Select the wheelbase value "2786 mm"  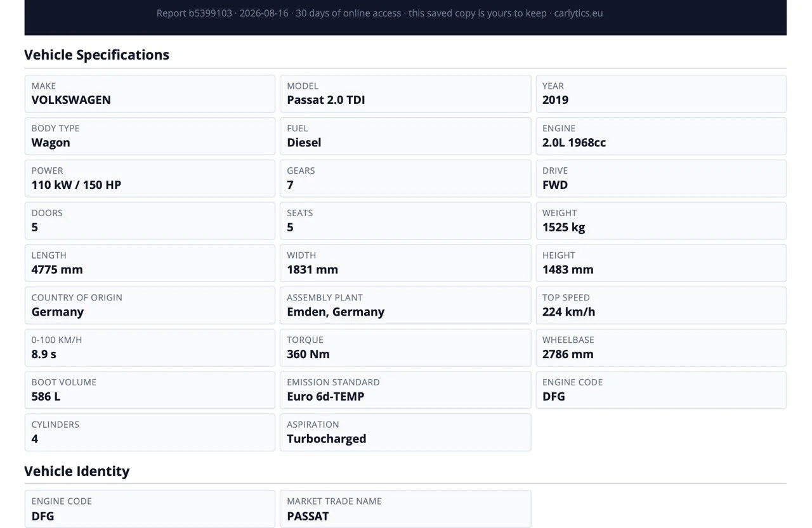click(568, 354)
